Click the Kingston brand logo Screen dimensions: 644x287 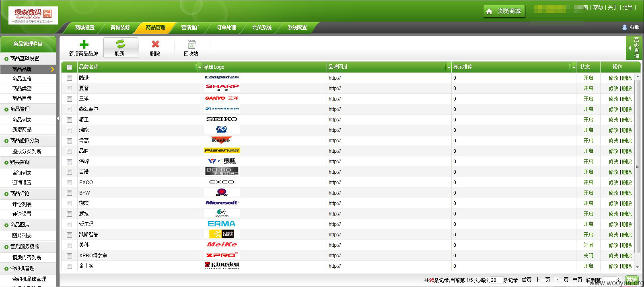coord(222,265)
